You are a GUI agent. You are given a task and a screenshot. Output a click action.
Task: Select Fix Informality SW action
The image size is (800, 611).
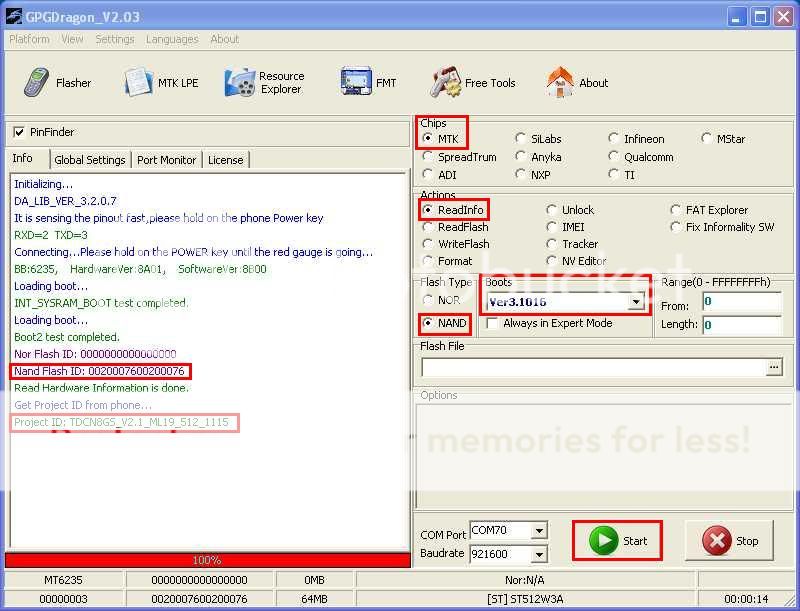coord(676,226)
